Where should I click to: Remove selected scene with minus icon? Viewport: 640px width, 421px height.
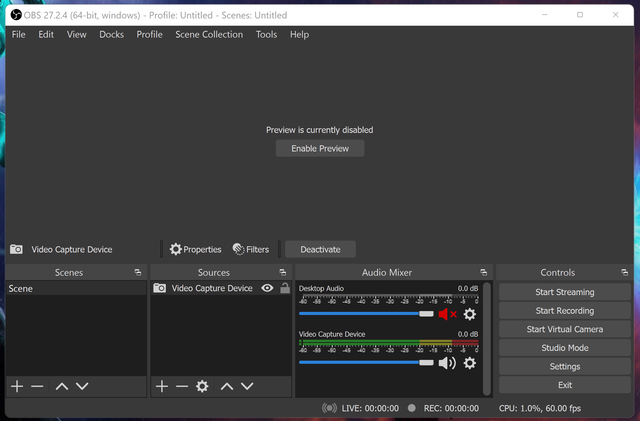pyautogui.click(x=37, y=386)
